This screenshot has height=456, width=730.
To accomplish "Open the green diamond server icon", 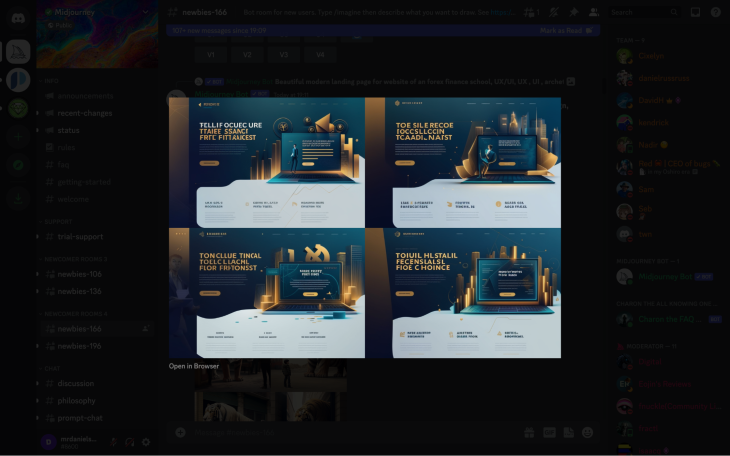I will click(18, 109).
